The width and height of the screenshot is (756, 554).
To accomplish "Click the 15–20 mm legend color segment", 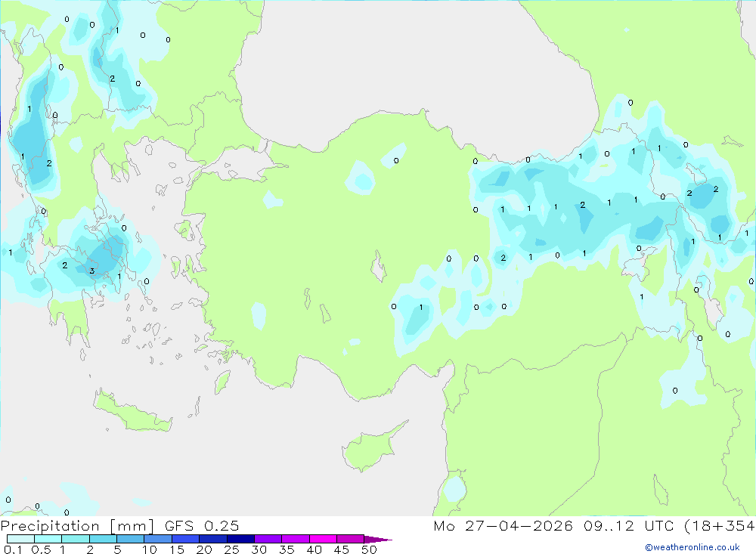I will (186, 539).
